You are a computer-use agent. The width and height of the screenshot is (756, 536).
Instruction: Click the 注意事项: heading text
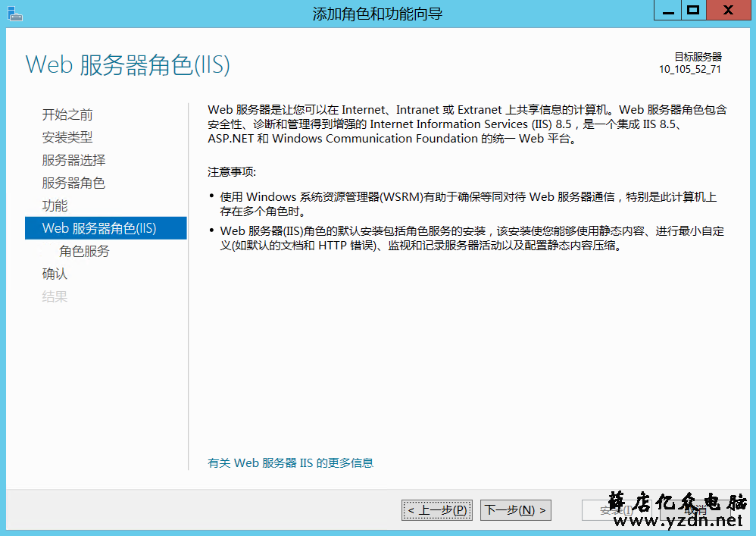tap(232, 172)
